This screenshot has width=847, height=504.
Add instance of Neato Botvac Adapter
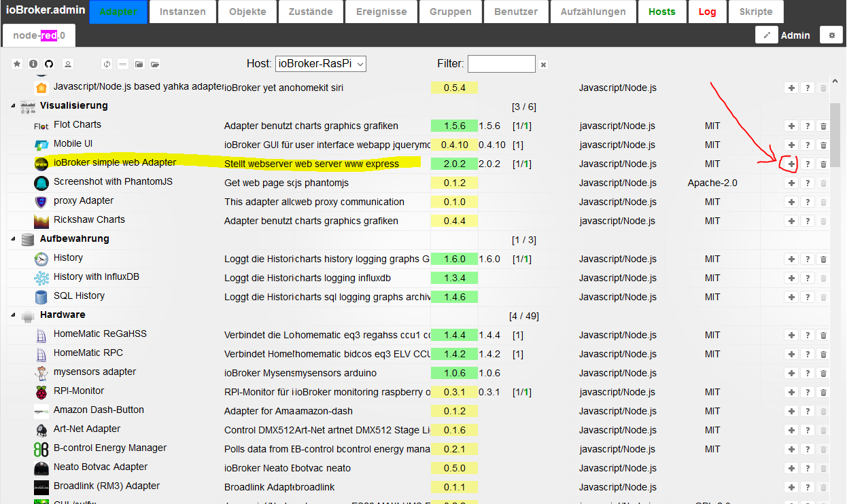click(x=791, y=468)
